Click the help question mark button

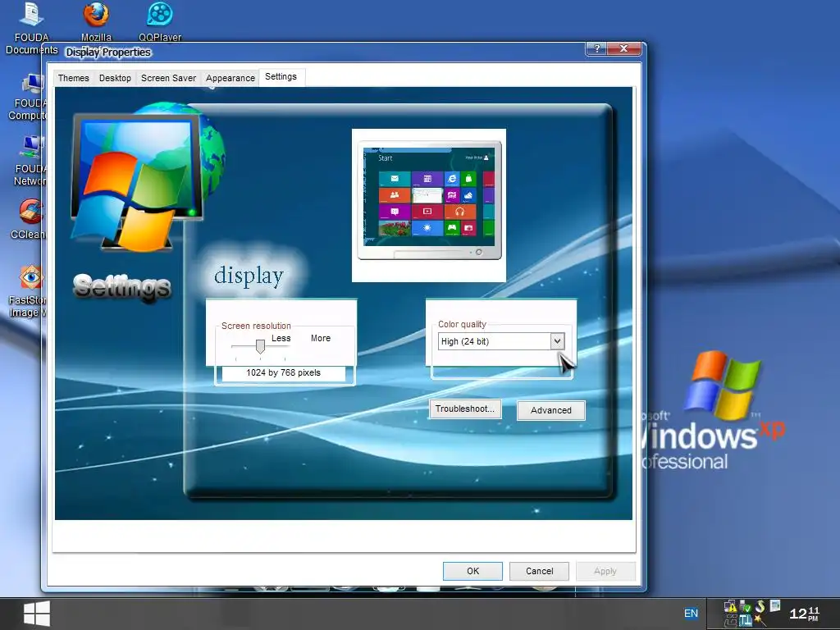click(598, 48)
